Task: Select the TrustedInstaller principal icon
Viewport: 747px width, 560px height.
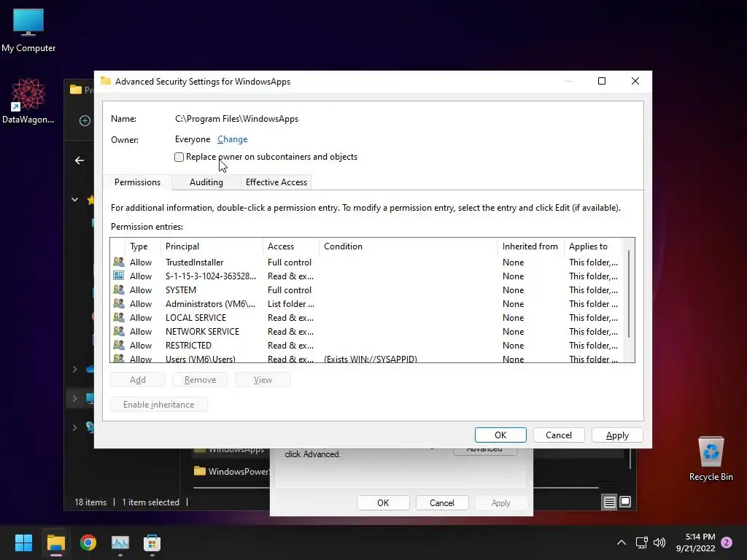Action: tap(119, 262)
